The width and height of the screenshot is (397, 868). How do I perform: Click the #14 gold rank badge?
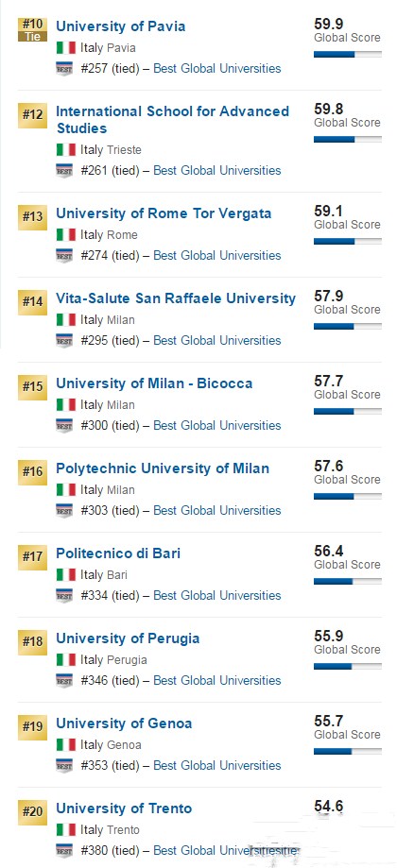(x=33, y=302)
